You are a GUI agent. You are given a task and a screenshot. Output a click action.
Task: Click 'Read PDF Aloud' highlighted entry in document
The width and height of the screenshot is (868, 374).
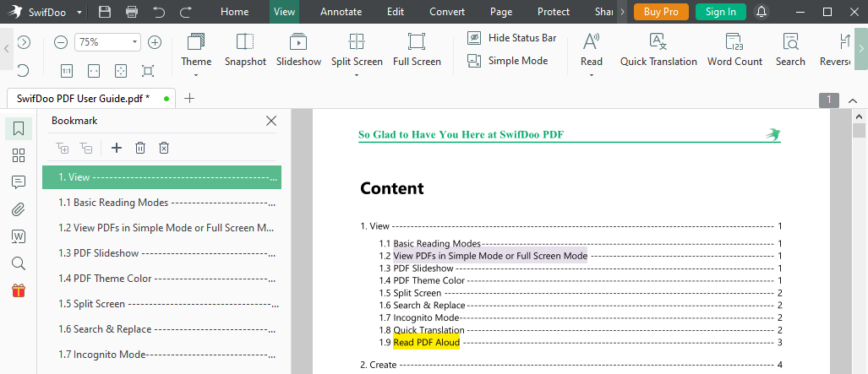coord(426,343)
